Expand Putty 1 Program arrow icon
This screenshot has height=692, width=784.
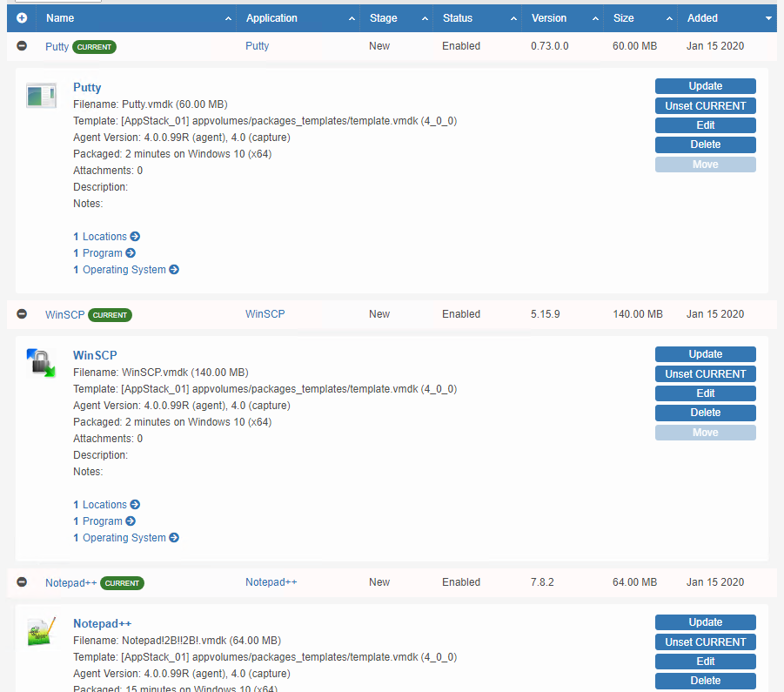[131, 252]
